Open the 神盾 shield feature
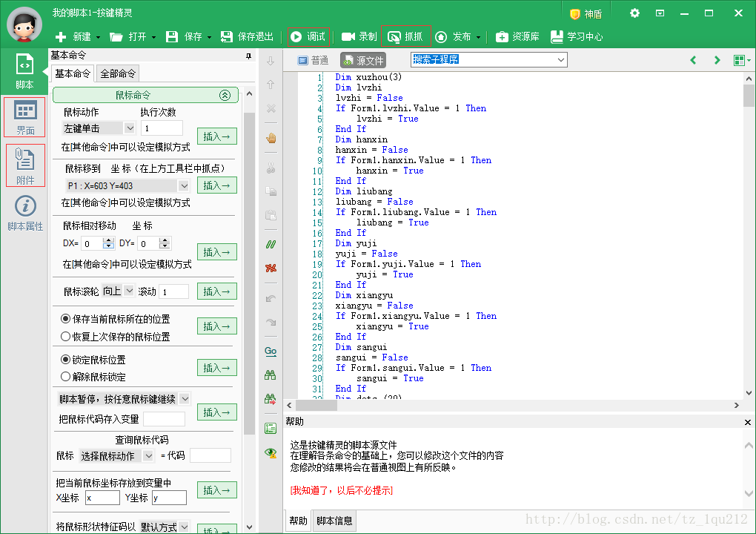The height and width of the screenshot is (534, 756). point(586,14)
